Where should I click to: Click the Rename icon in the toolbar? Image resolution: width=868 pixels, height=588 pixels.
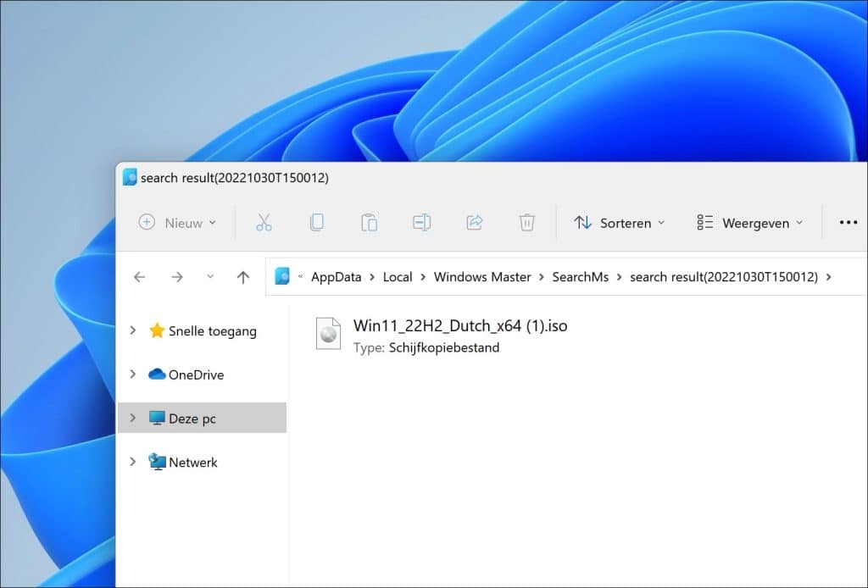pos(421,222)
